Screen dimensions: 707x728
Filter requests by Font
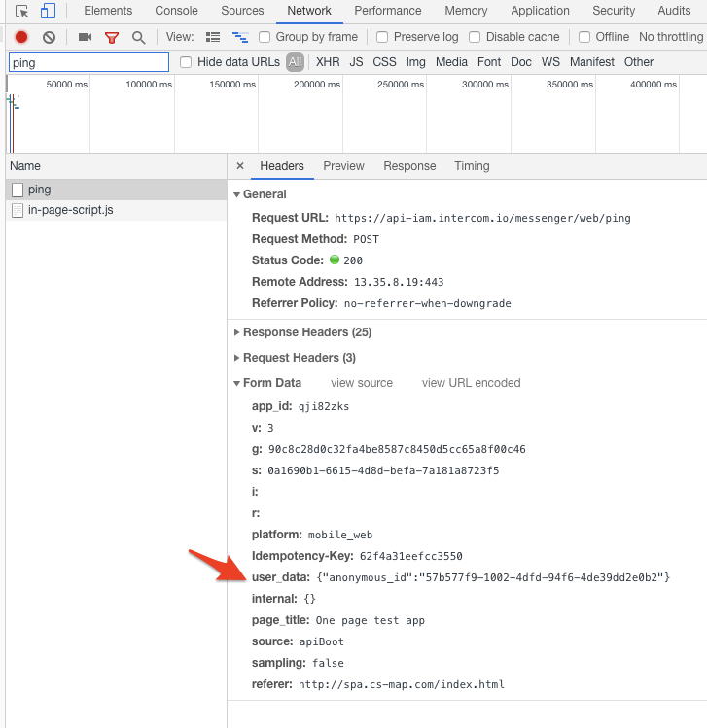pyautogui.click(x=489, y=62)
